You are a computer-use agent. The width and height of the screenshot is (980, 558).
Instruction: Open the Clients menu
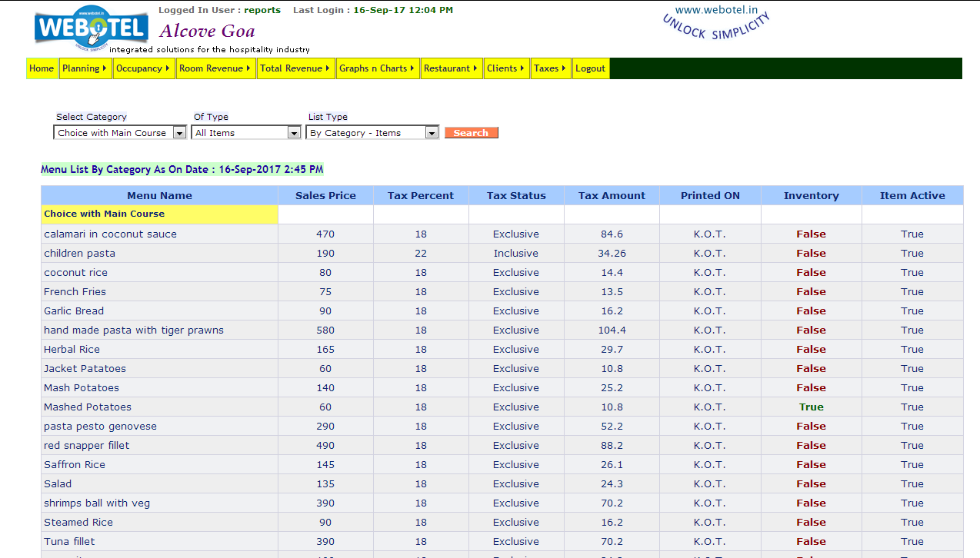pyautogui.click(x=506, y=68)
